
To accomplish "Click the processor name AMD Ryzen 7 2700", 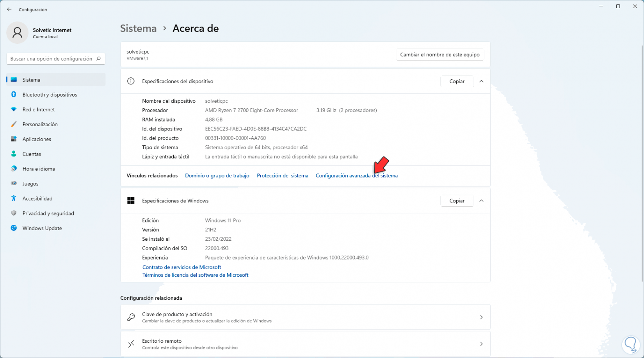I will pos(251,110).
